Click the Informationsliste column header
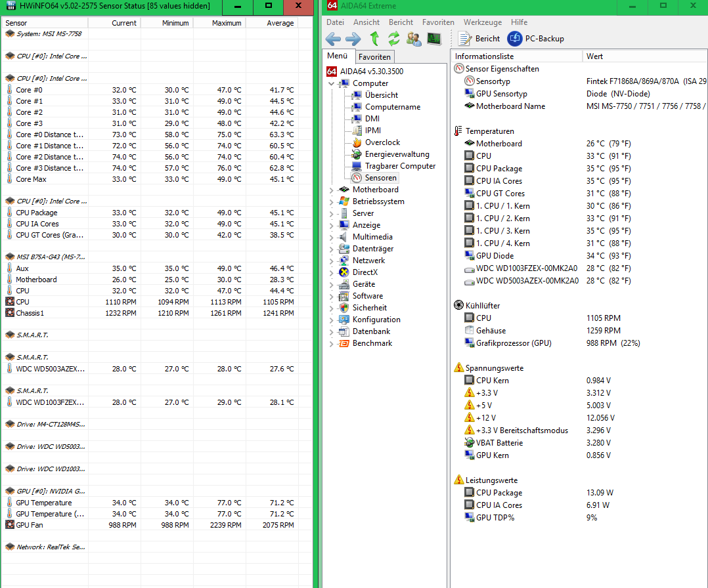The image size is (708, 588). 516,56
